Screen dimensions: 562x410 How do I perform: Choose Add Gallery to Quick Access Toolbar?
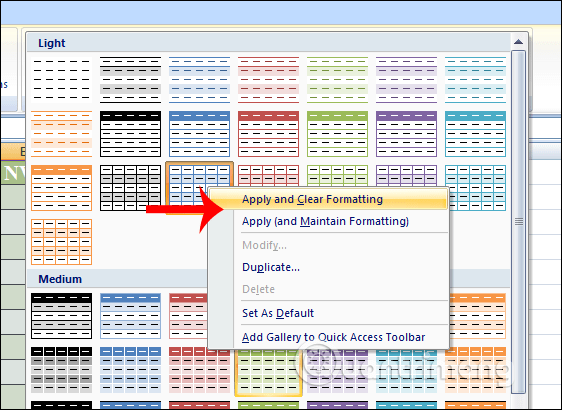(334, 337)
